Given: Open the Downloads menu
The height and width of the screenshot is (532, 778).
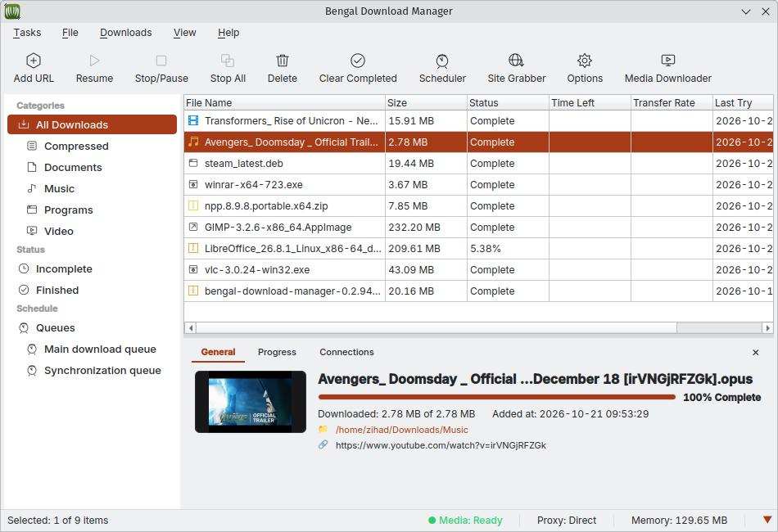Looking at the screenshot, I should (126, 33).
